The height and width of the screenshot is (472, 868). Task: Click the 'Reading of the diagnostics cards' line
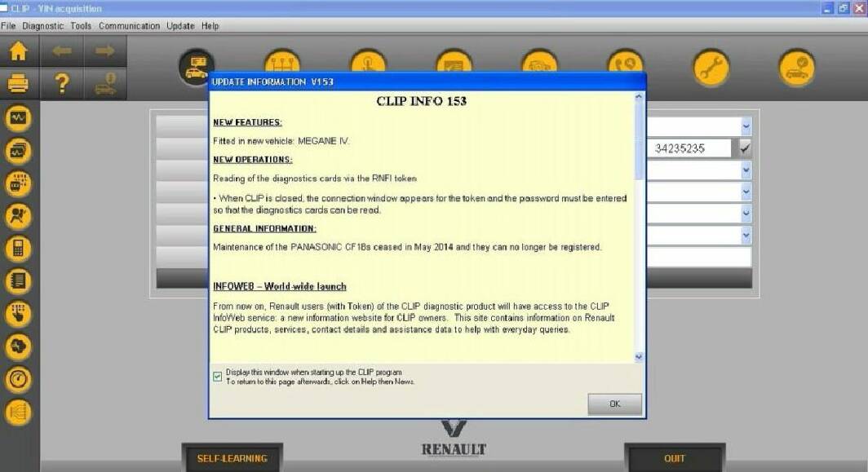click(x=315, y=179)
